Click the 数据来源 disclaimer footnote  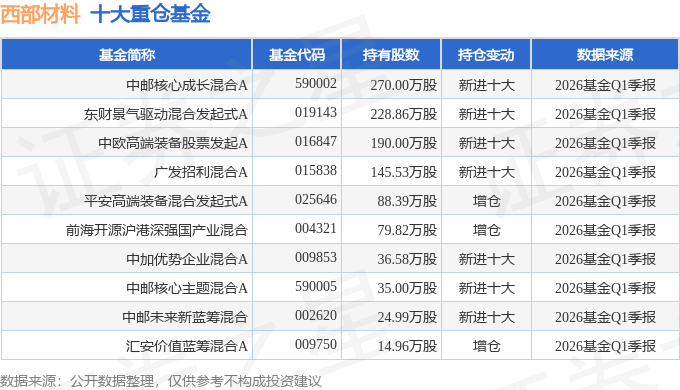coord(161,381)
